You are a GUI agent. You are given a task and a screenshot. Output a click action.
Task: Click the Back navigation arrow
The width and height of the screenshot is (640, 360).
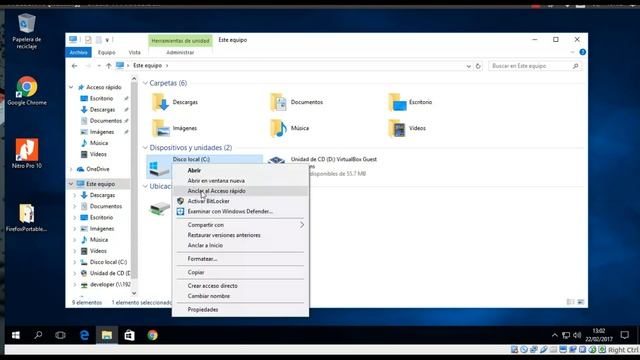tap(74, 66)
